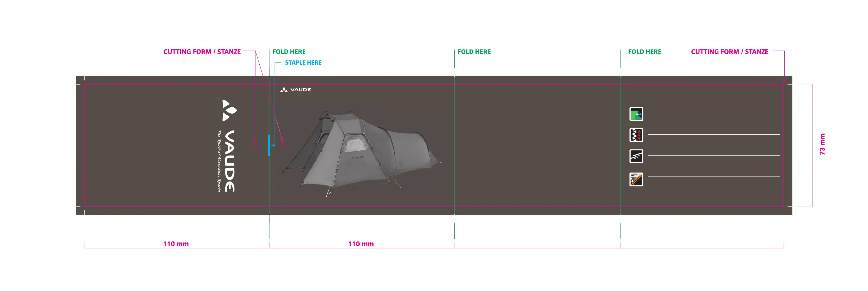868x291 pixels.
Task: Click the left magenta punch-hole circle
Action: click(x=255, y=145)
